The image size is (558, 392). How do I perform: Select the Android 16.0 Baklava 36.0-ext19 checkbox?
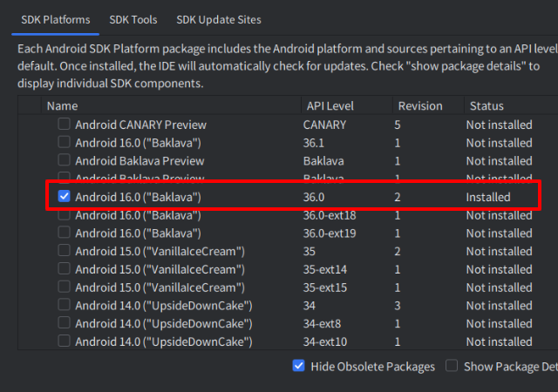click(65, 233)
